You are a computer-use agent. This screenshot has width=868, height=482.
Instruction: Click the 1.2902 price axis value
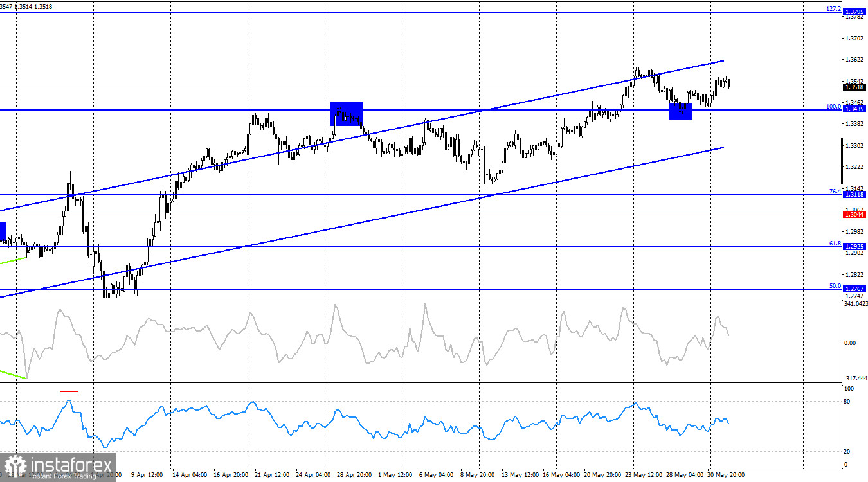(x=856, y=253)
